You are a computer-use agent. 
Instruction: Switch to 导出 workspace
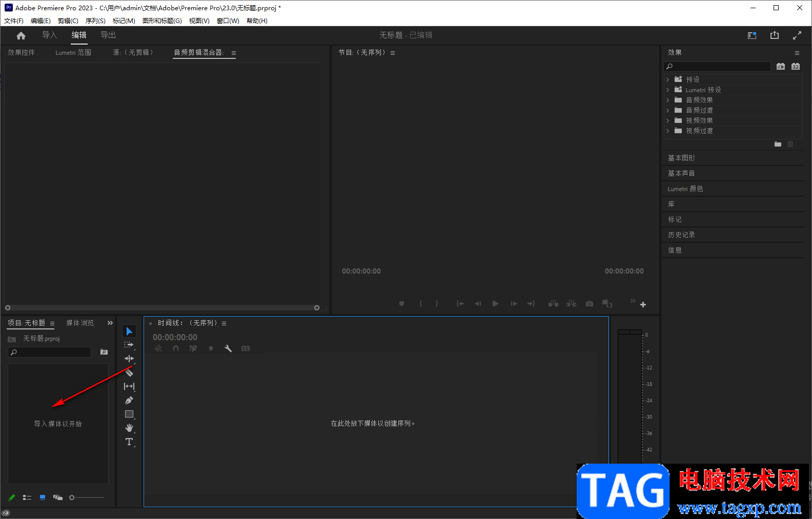(108, 35)
